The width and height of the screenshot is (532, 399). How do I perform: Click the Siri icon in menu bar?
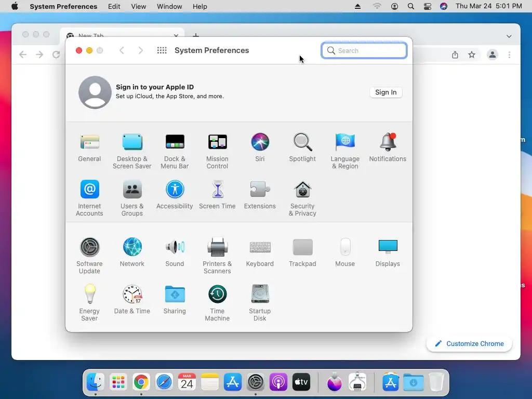pyautogui.click(x=444, y=6)
